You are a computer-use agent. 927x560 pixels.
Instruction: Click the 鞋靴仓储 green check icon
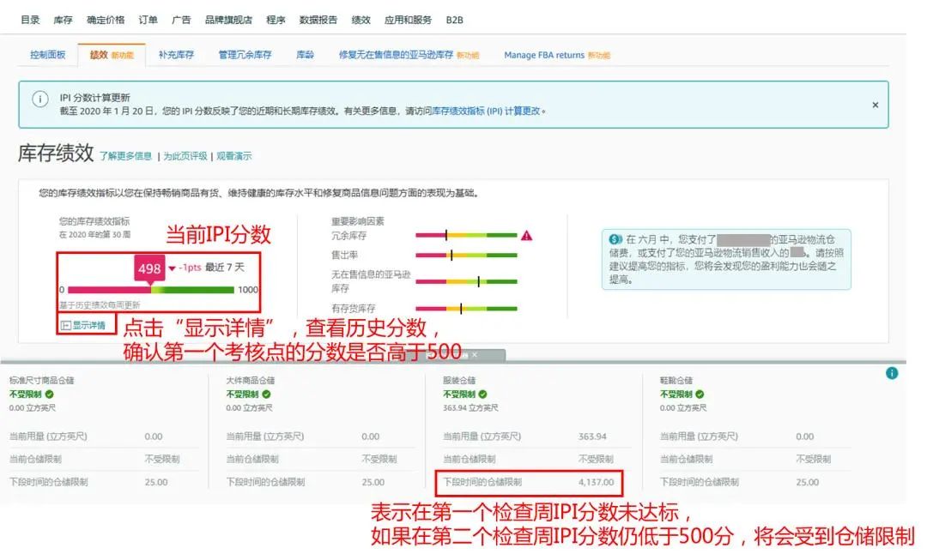coord(700,394)
